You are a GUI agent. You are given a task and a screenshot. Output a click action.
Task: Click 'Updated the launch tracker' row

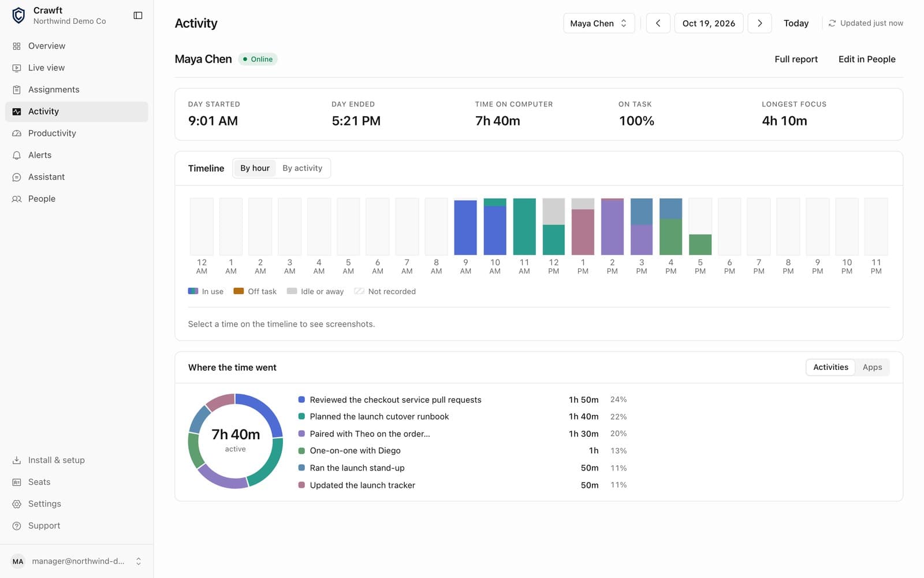tap(463, 486)
